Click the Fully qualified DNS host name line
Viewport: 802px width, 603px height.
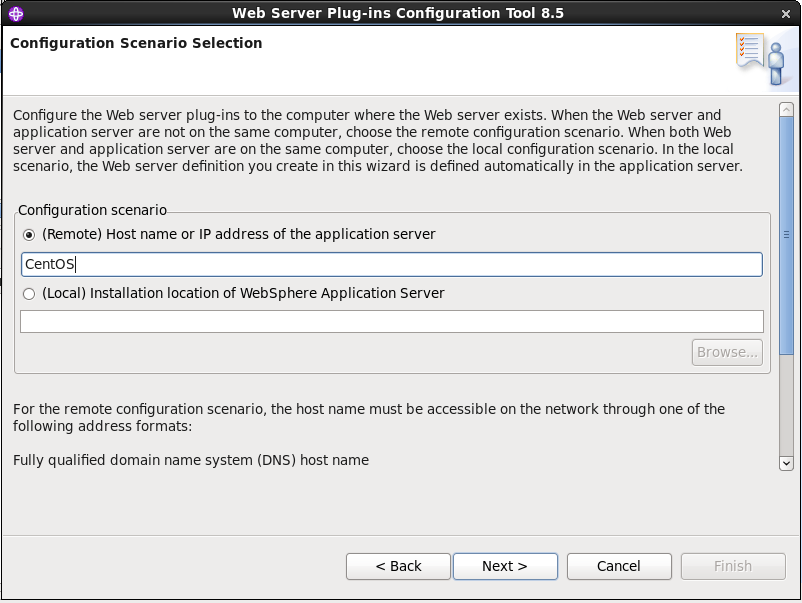(x=191, y=460)
